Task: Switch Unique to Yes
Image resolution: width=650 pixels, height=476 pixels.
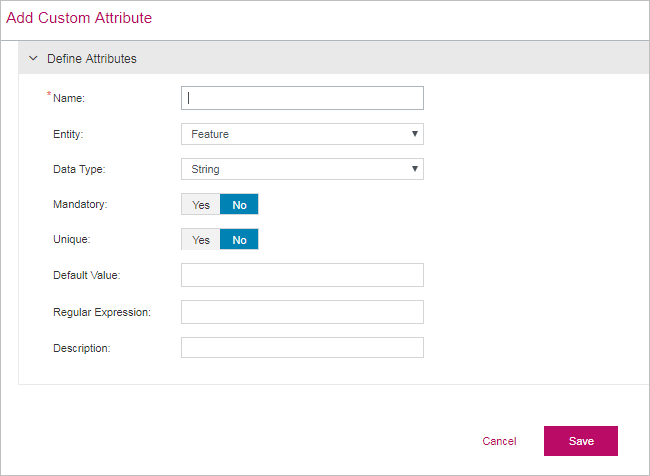Action: coord(201,240)
